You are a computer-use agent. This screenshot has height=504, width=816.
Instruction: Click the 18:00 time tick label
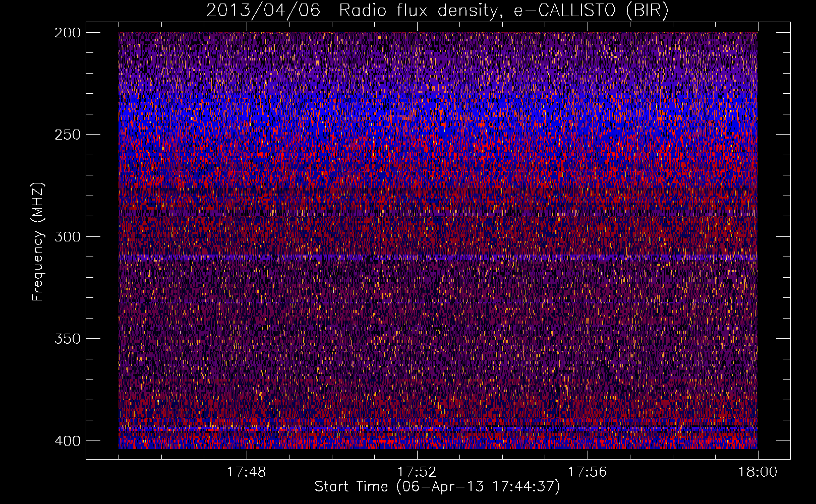(x=757, y=472)
